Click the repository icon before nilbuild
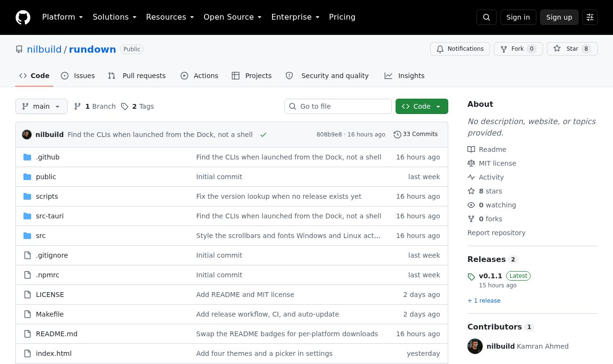Viewport: 613px width, 364px height. point(19,49)
